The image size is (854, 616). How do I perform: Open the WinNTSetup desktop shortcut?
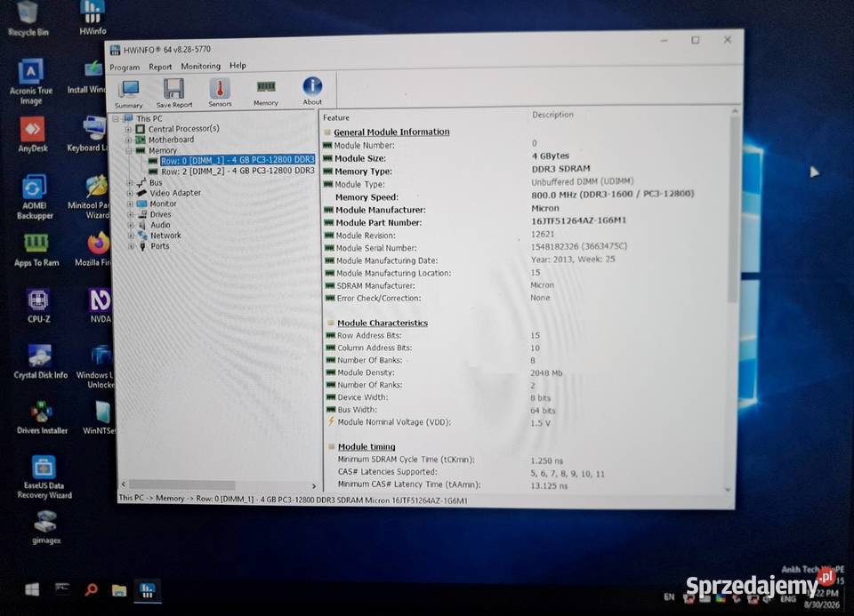pyautogui.click(x=101, y=418)
